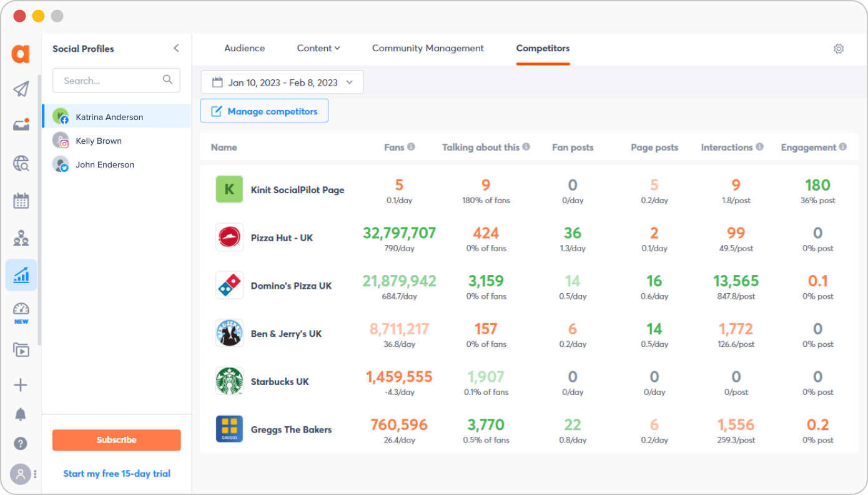Open the inbox icon in sidebar

21,125
